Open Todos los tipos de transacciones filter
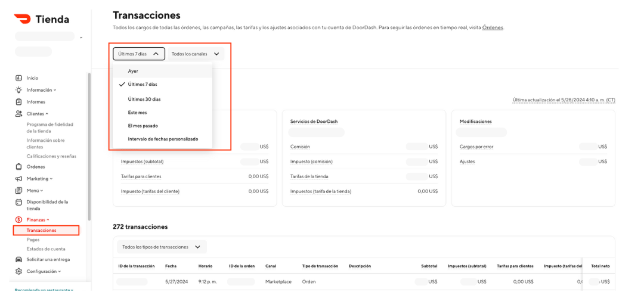This screenshot has height=298, width=644. click(x=162, y=247)
